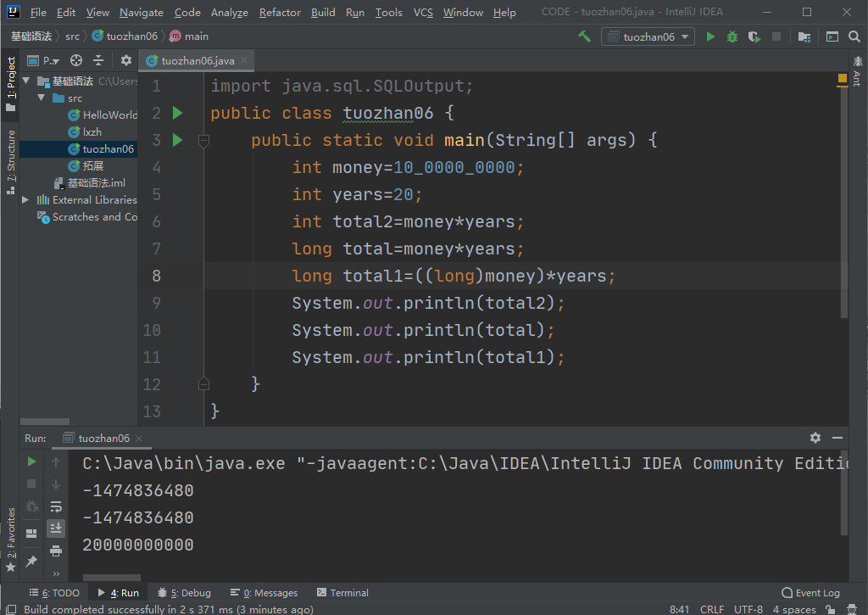Open the Navigate menu
This screenshot has width=868, height=615.
142,12
